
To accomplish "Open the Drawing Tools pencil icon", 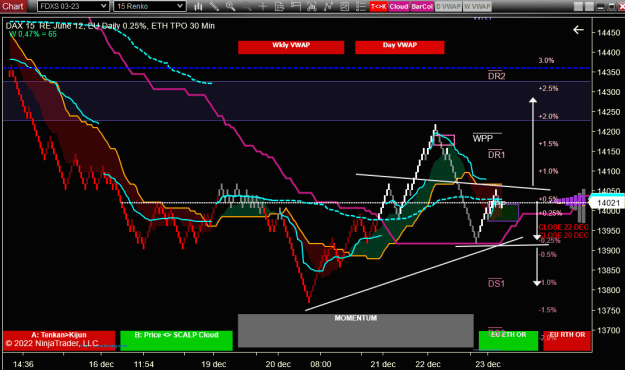I will click(214, 6).
